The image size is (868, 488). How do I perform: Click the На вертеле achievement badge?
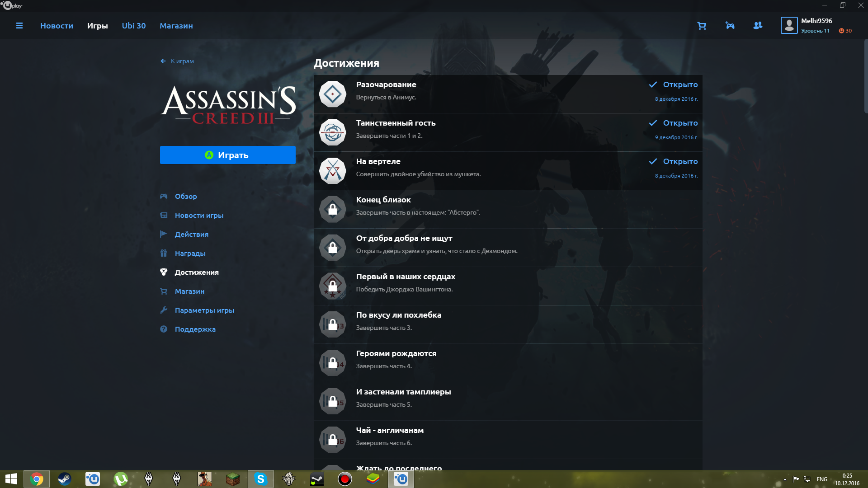(x=333, y=171)
